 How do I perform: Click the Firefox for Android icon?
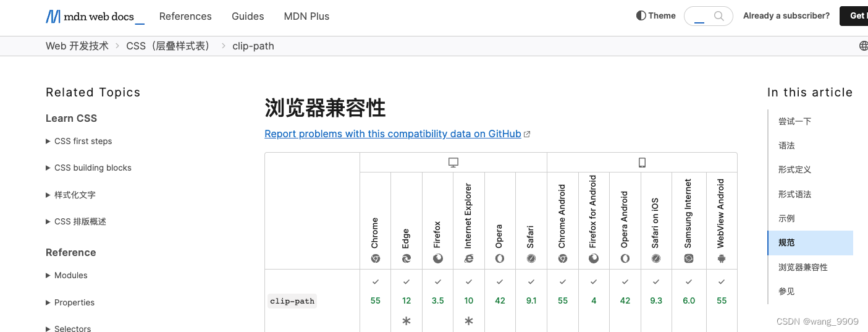[594, 258]
